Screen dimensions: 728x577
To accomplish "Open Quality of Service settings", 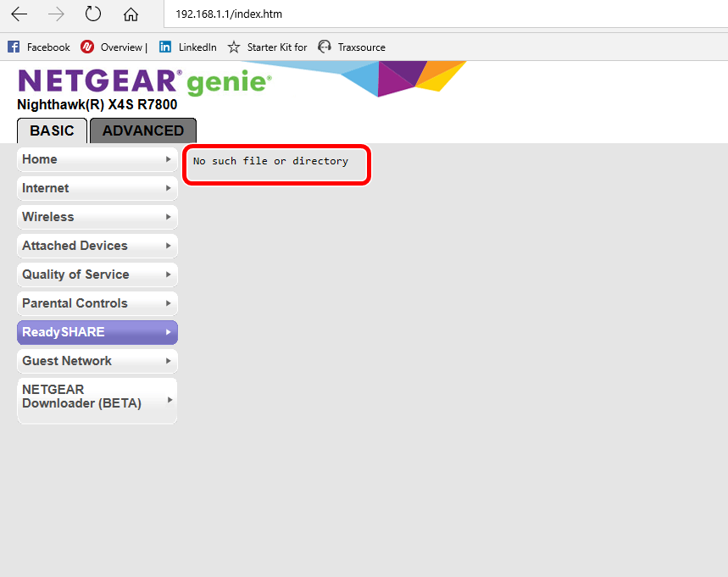I will tap(97, 275).
